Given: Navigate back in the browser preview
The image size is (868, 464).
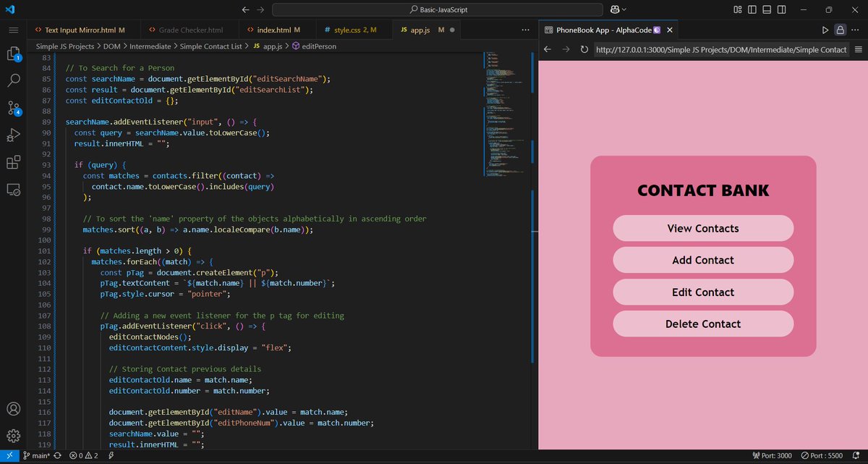Looking at the screenshot, I should point(548,49).
